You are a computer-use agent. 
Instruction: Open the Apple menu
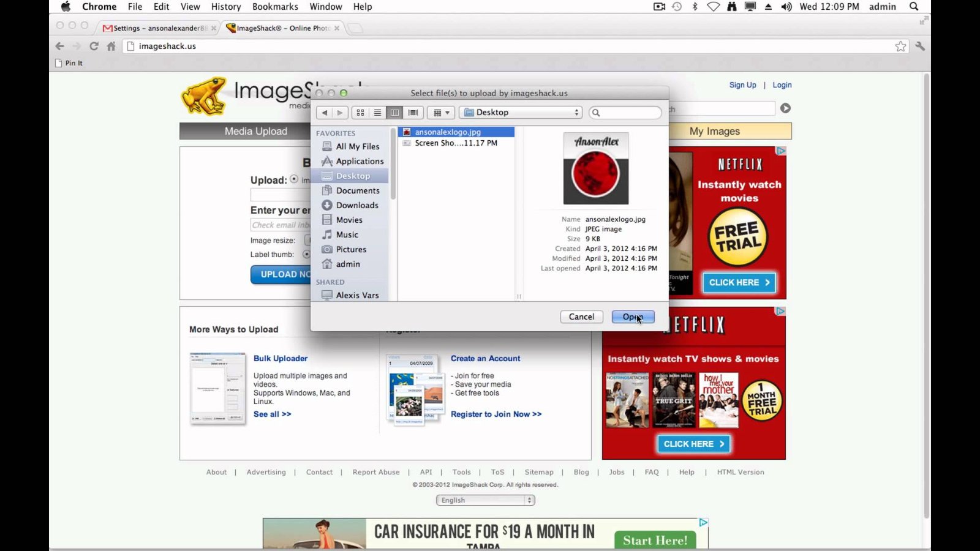coord(66,7)
